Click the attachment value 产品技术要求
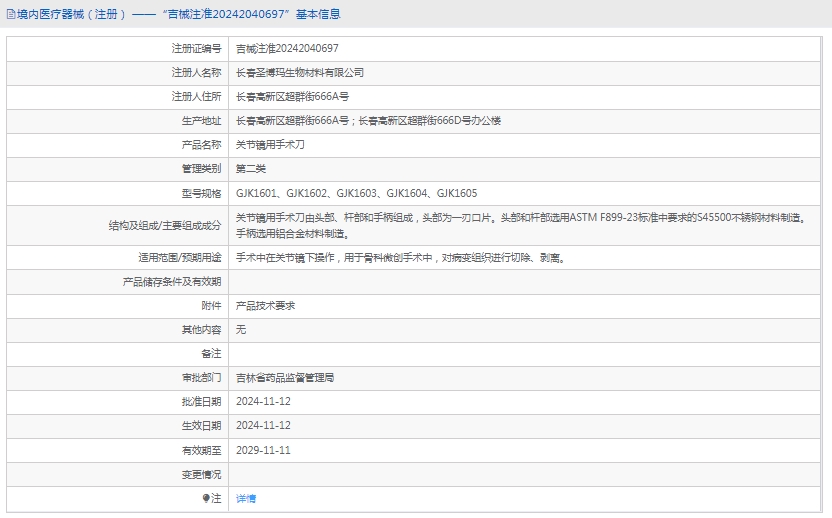The image size is (832, 518). tap(265, 305)
